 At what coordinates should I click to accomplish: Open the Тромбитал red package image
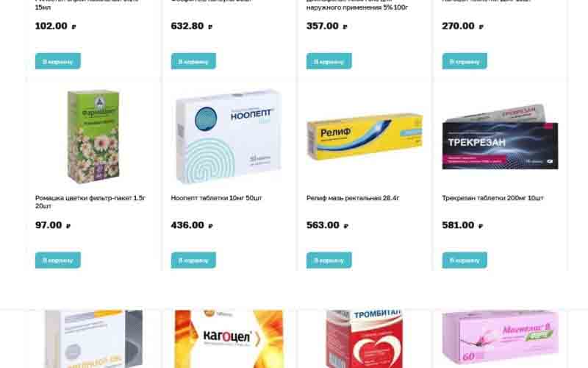(365, 339)
